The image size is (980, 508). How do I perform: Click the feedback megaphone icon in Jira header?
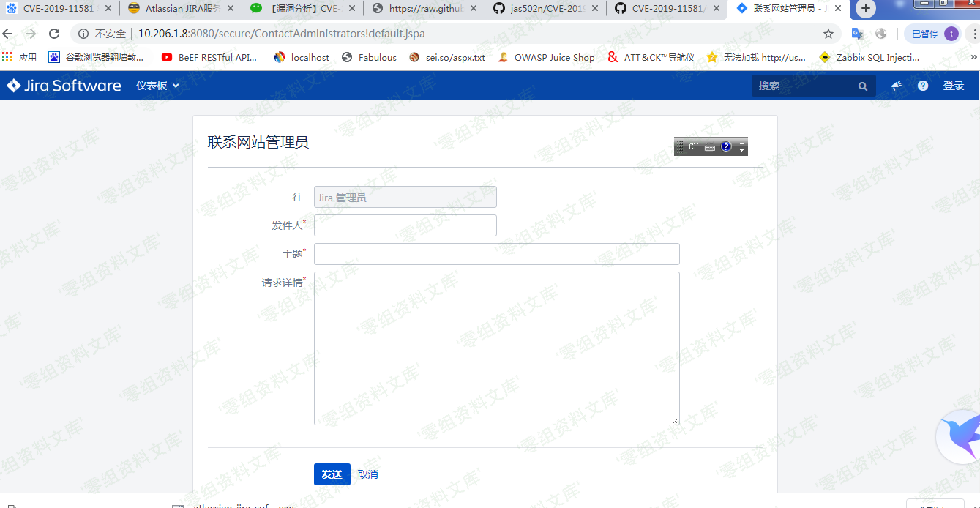[897, 86]
